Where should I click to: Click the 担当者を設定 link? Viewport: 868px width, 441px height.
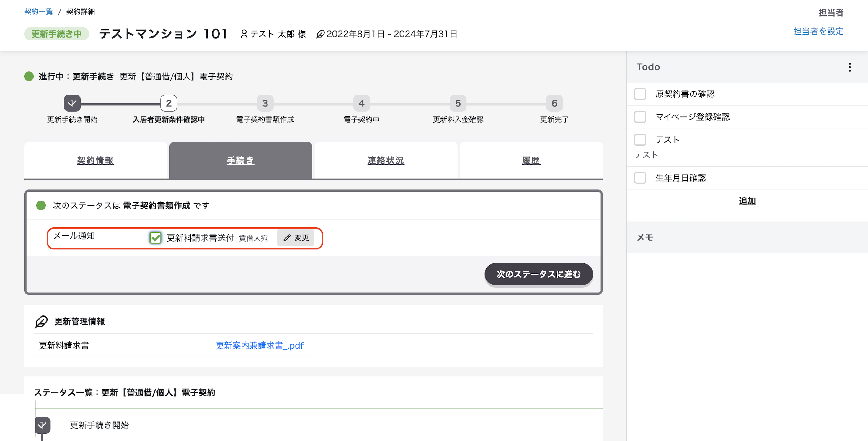coord(818,31)
